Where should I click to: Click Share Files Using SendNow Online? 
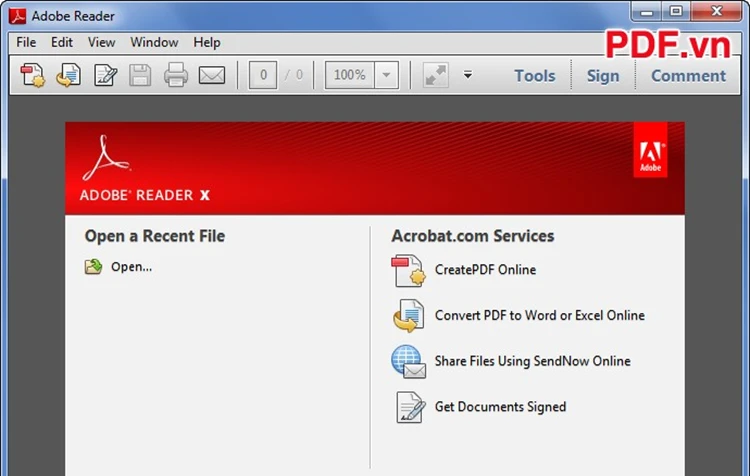point(532,361)
